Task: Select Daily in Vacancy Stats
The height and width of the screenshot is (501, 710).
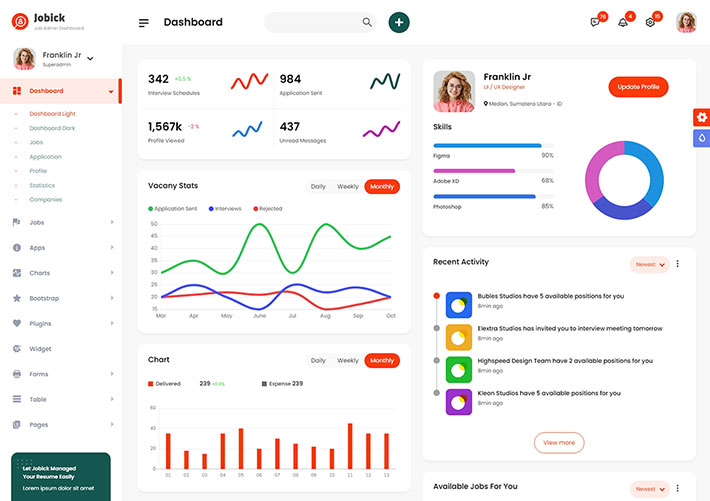Action: pos(318,187)
